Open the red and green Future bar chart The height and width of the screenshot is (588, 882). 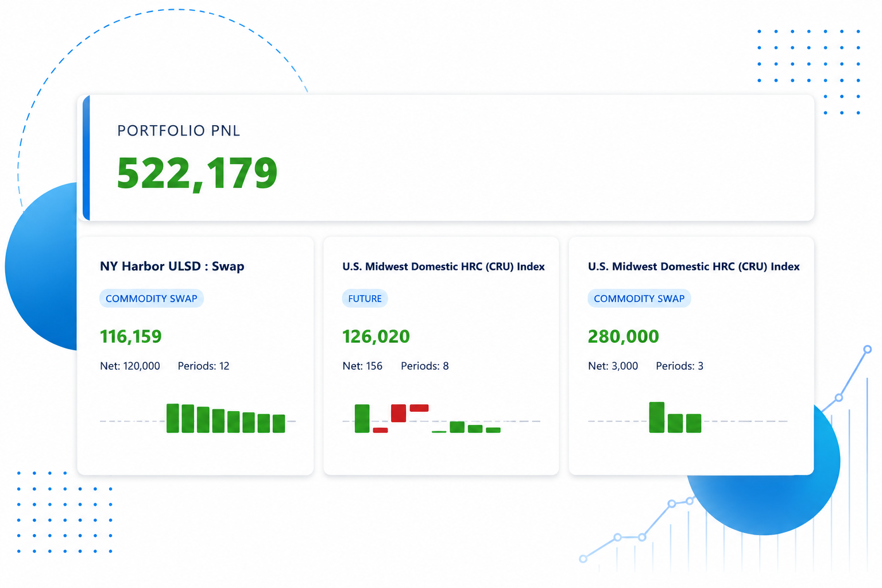click(441, 419)
